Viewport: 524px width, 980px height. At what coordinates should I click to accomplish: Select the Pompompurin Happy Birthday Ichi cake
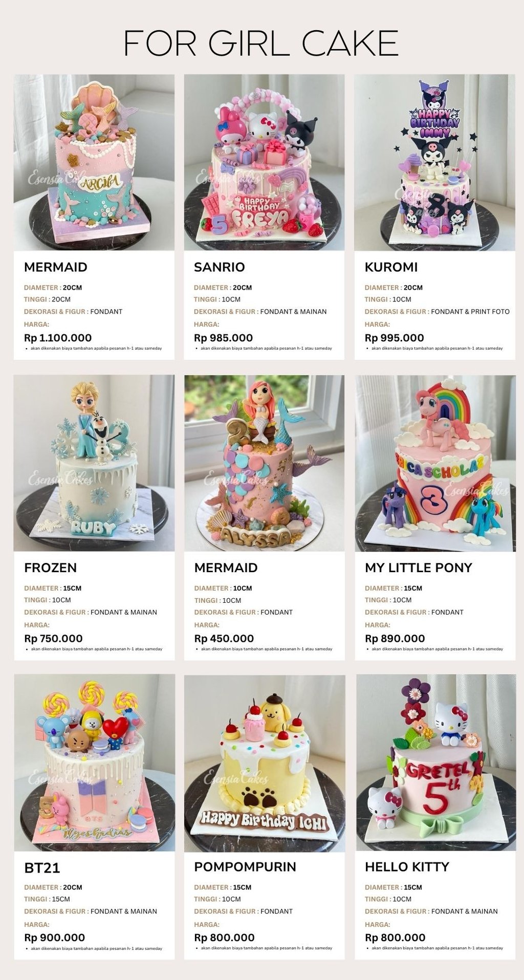click(x=265, y=763)
